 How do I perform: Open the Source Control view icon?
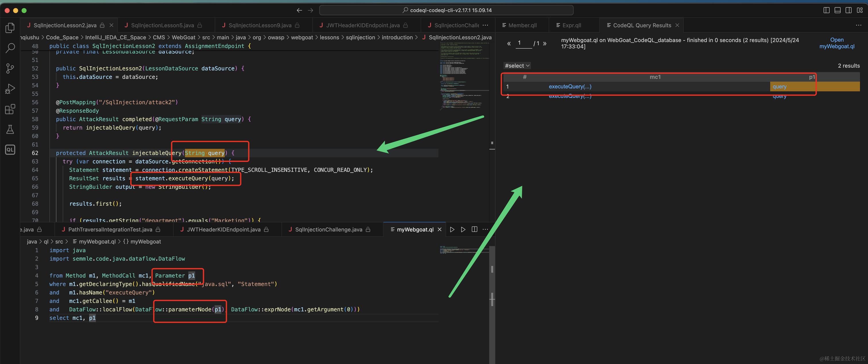10,68
